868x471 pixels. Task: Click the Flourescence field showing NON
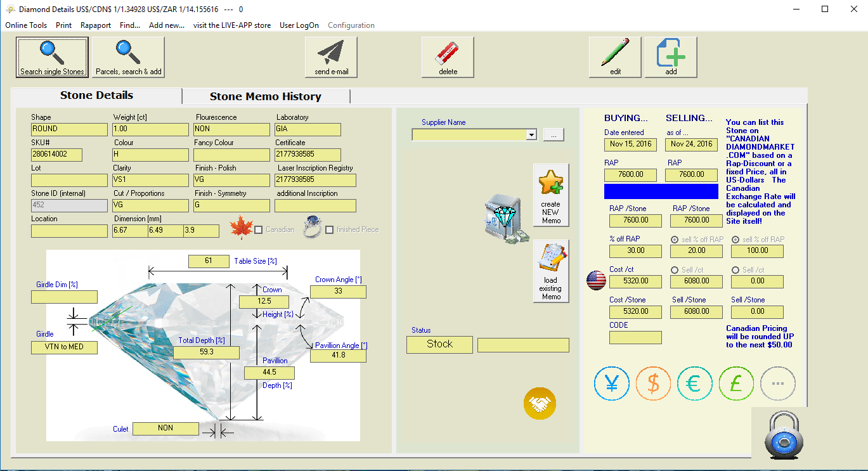coord(232,129)
